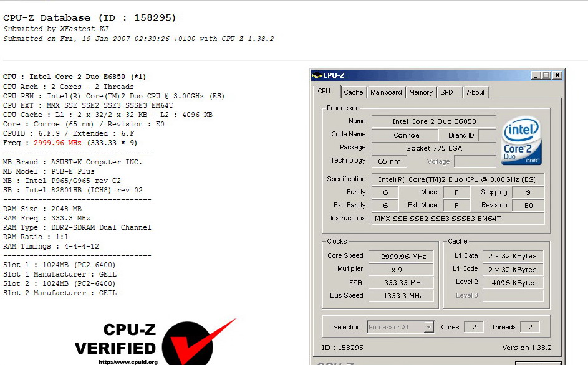Screen dimensions: 588x365
Task: Click the 'Slot 1 Manufacturer : GEIL' line
Action: [60, 274]
